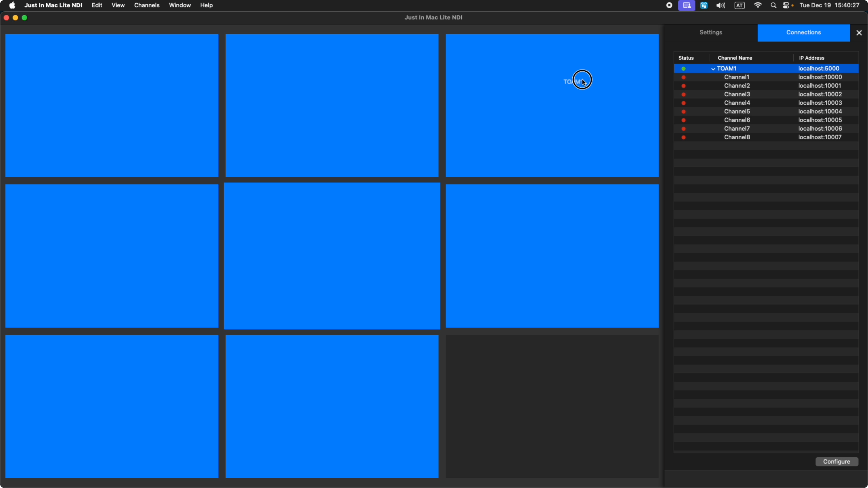Select the Channel2 row
This screenshot has height=488, width=868.
coord(766,86)
